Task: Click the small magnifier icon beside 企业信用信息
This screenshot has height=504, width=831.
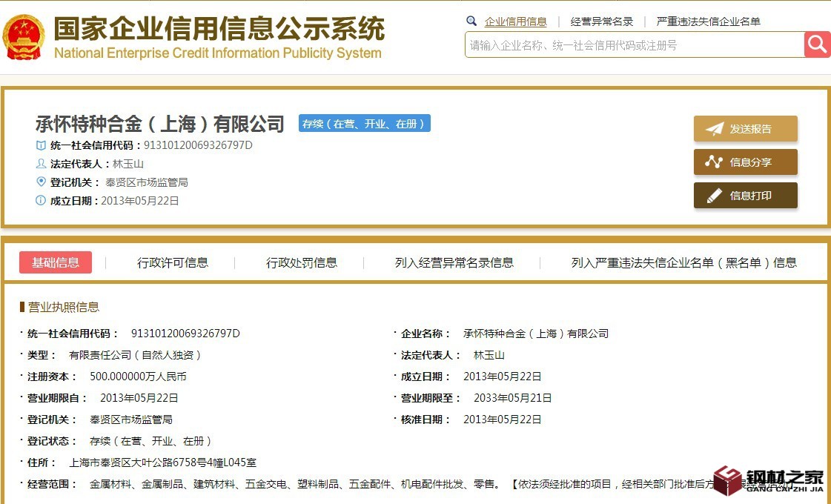Action: coord(471,21)
